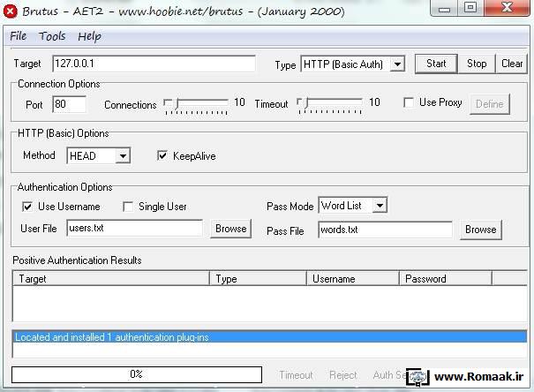Screen dimensions: 534x392
Task: Expand the Pass Mode dropdown arrow
Action: click(x=380, y=206)
